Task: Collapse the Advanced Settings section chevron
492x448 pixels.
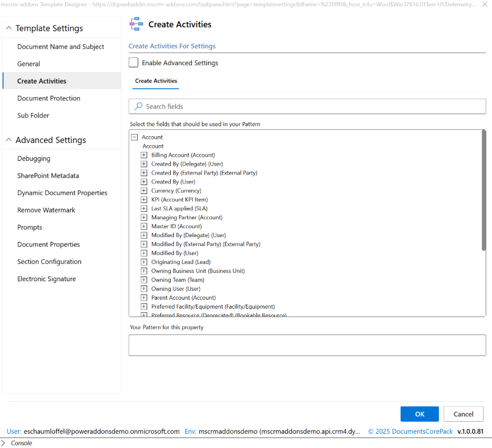Action: tap(8, 140)
